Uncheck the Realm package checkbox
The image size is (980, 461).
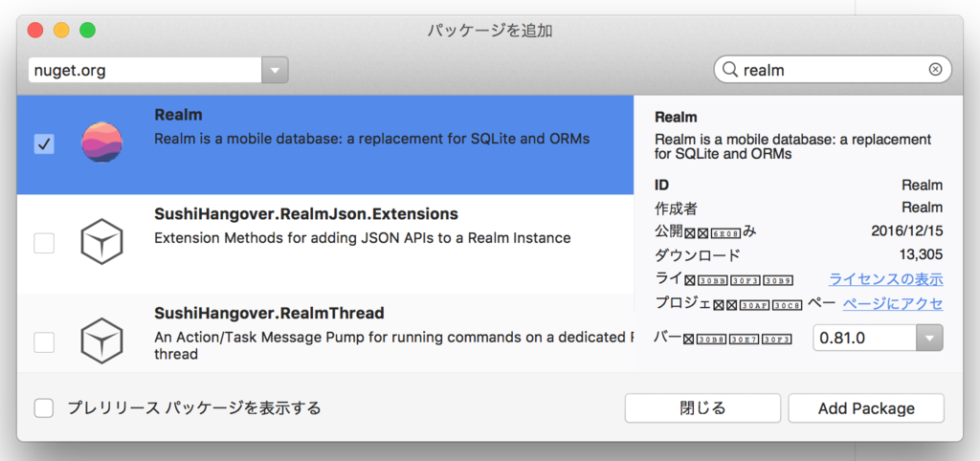44,144
